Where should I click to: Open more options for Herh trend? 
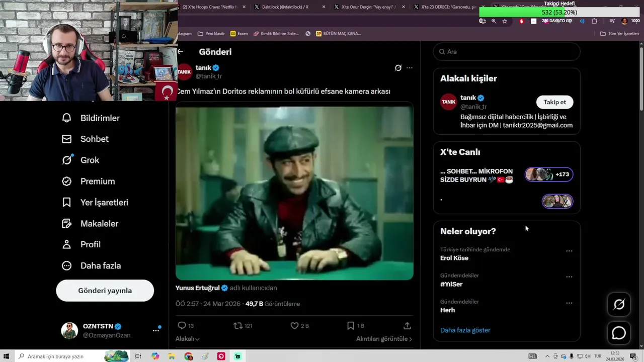[x=569, y=303]
